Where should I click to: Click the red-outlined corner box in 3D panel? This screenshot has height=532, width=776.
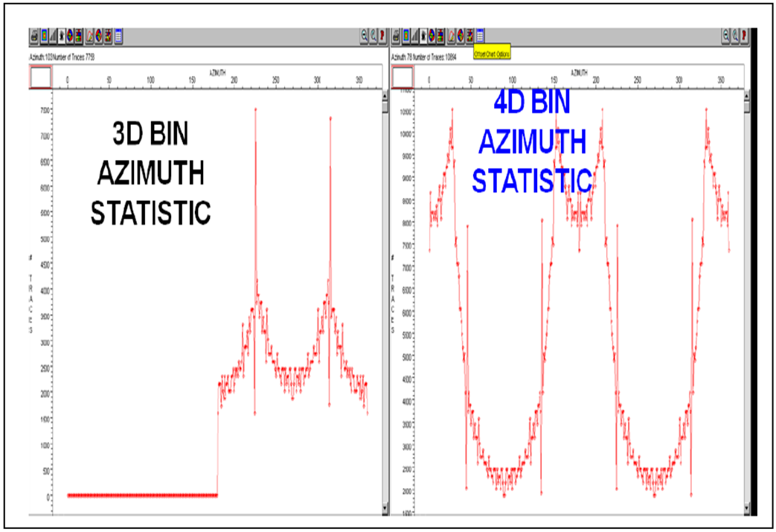pyautogui.click(x=40, y=77)
